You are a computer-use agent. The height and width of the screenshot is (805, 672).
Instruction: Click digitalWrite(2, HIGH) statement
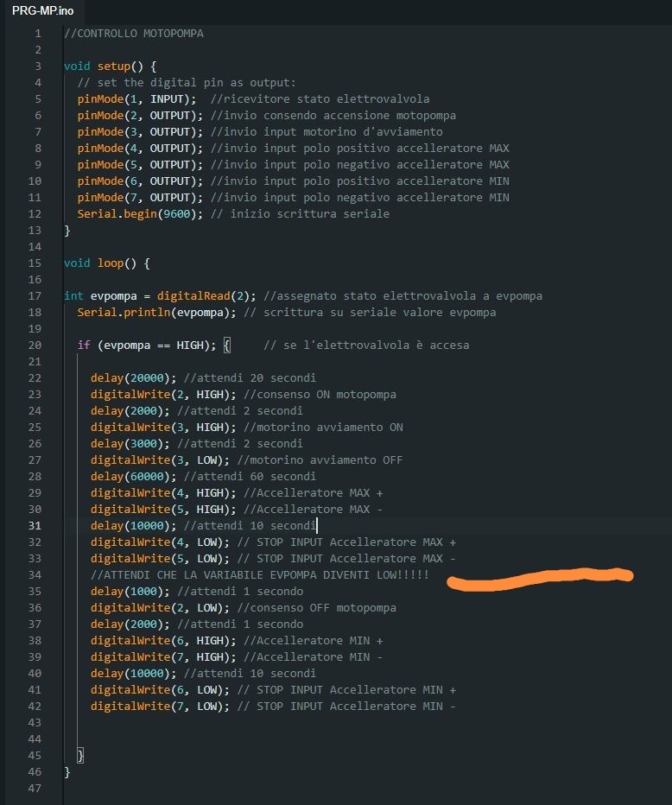(163, 395)
